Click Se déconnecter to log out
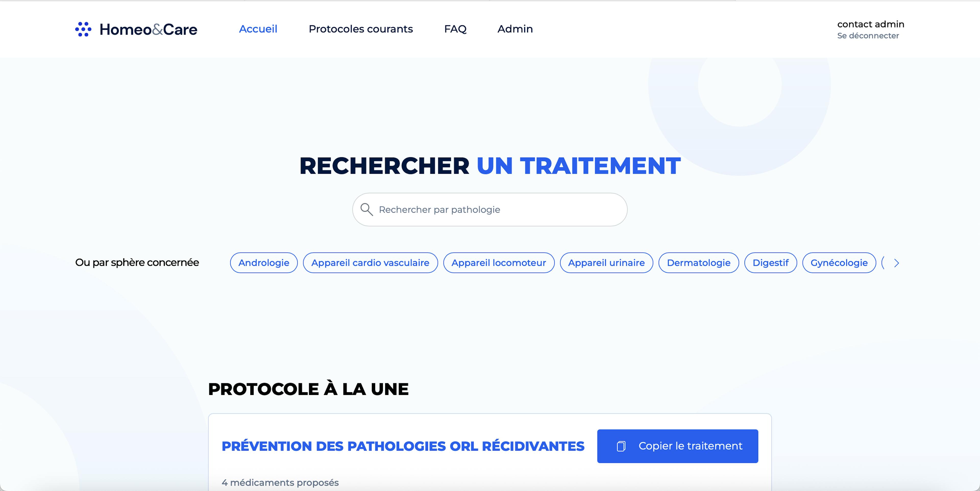The image size is (980, 491). (868, 36)
